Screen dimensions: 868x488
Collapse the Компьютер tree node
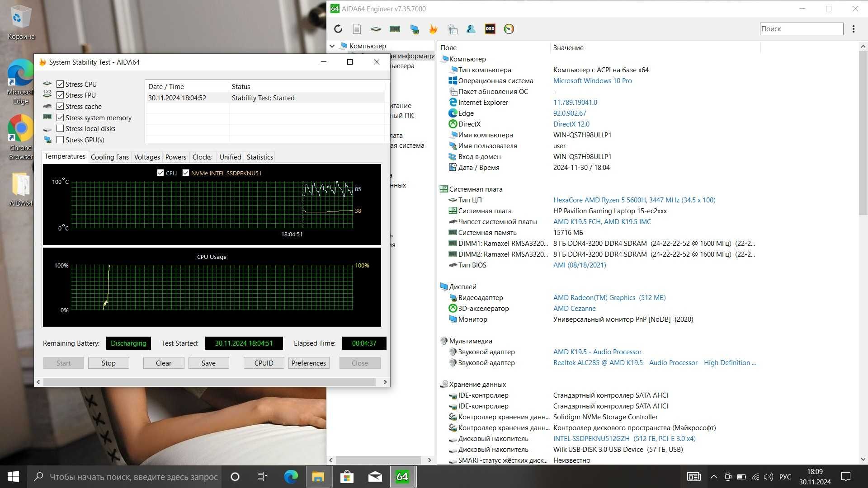click(x=332, y=46)
